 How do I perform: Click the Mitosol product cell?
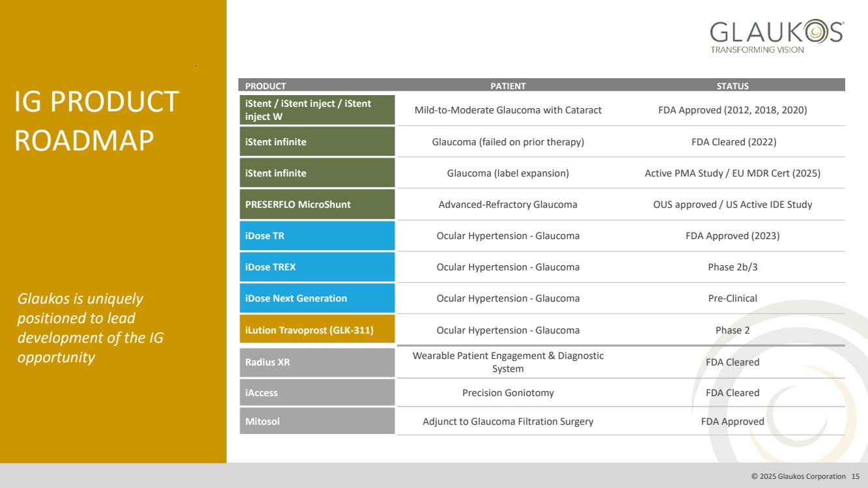point(316,422)
